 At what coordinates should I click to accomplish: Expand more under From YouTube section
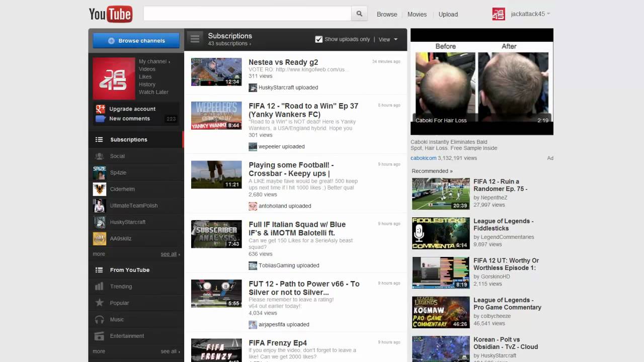[99, 351]
